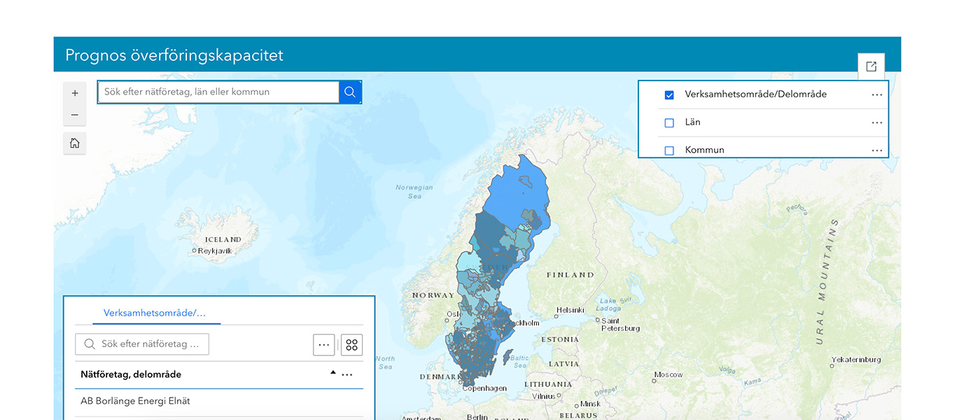Reset map with the home button
The height and width of the screenshot is (420, 980).
click(75, 143)
